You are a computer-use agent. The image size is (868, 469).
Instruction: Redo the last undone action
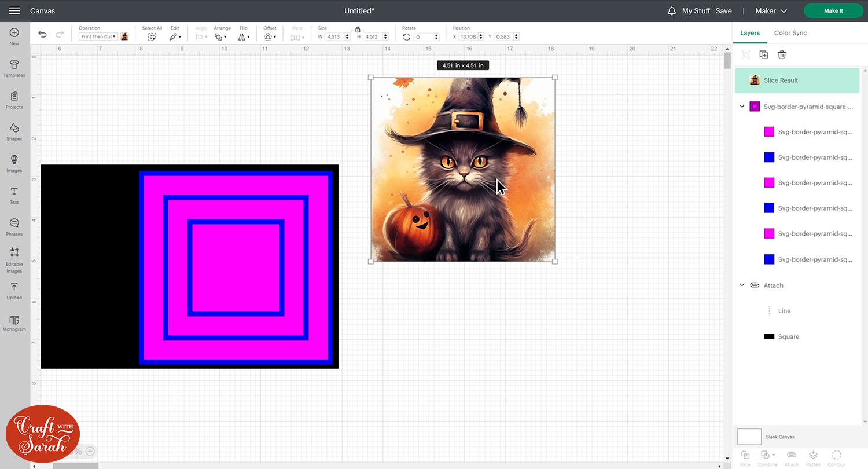[59, 35]
